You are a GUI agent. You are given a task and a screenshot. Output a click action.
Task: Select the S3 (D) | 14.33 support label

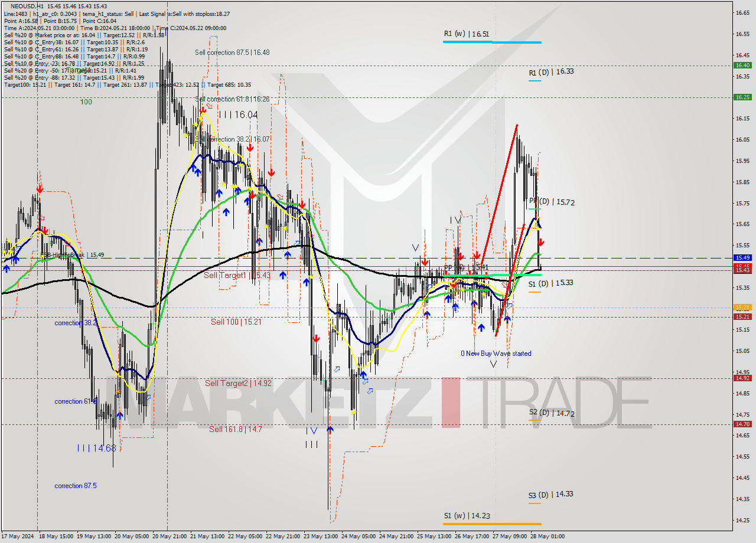550,495
